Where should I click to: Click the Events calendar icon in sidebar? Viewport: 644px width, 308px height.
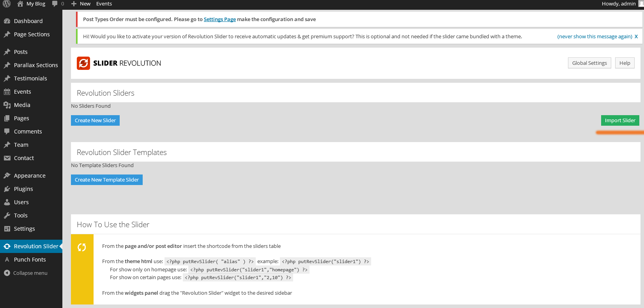pos(7,92)
